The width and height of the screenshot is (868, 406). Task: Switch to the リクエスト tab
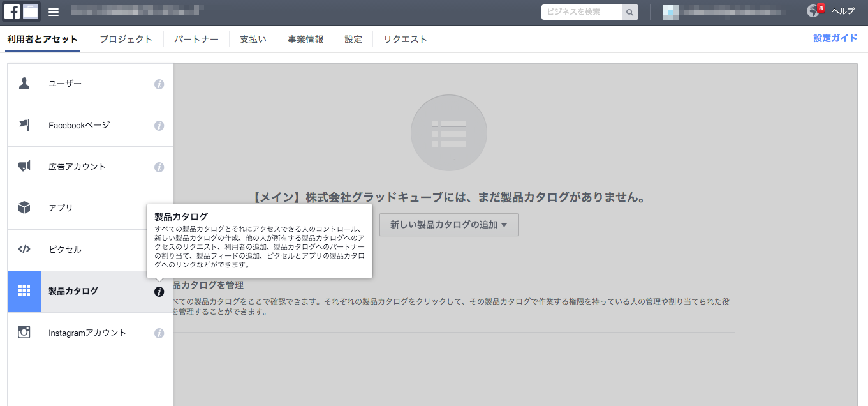pyautogui.click(x=406, y=39)
